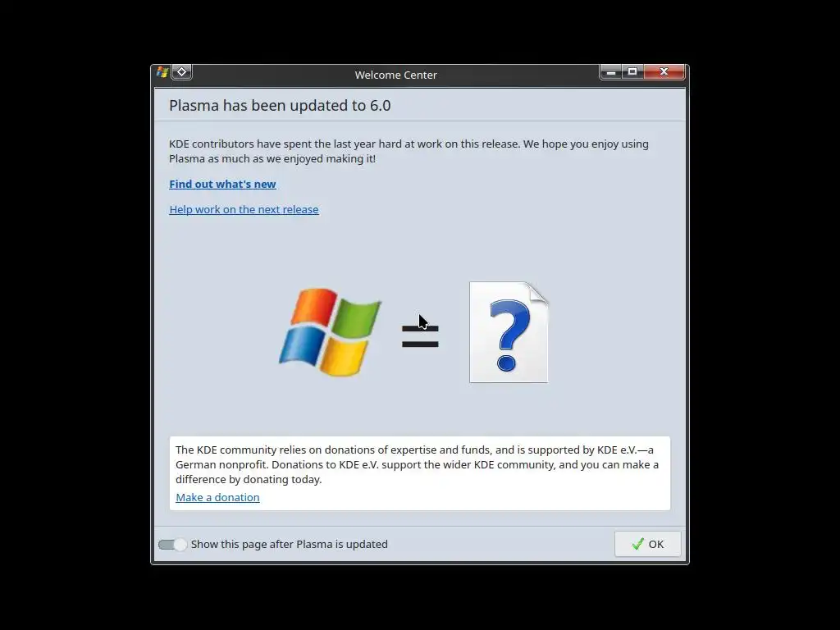This screenshot has width=840, height=630.
Task: Click the green checkmark on the OK button
Action: [637, 545]
